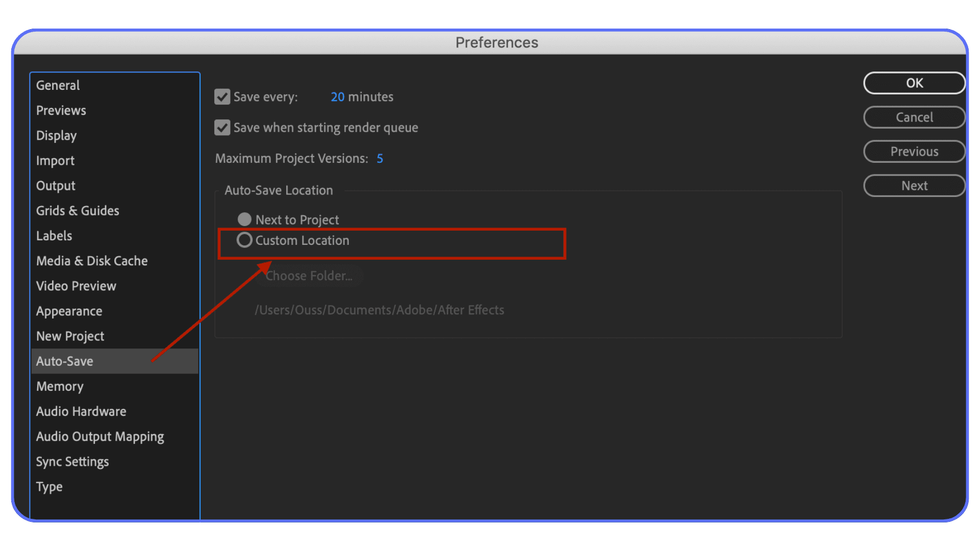Cancel the Preferences dialog
This screenshot has height=551, width=980.
click(914, 117)
